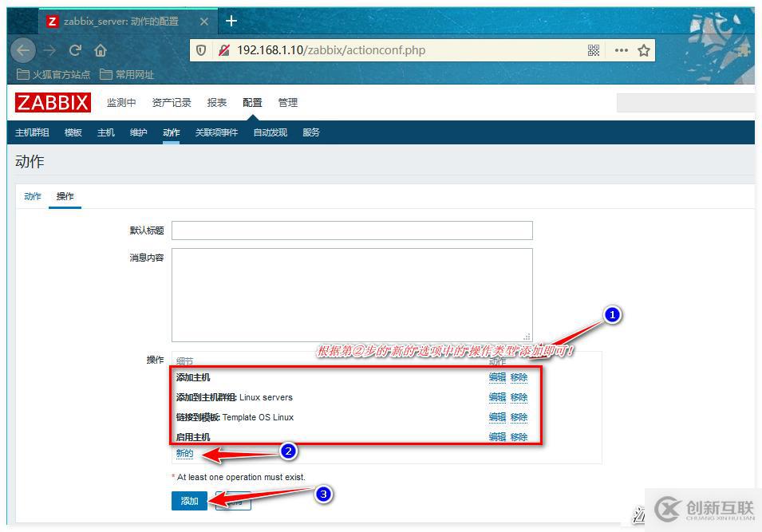Switch to the 动作 form tab
Viewport: 762px width, 532px height.
pyautogui.click(x=33, y=196)
